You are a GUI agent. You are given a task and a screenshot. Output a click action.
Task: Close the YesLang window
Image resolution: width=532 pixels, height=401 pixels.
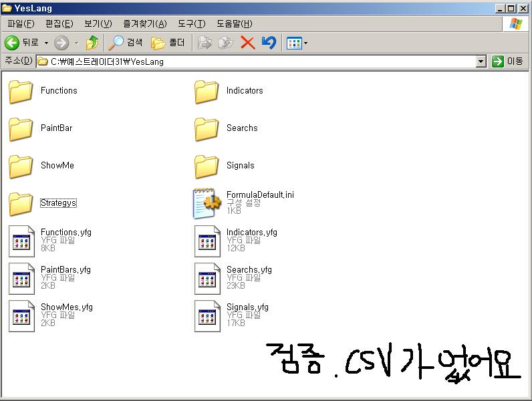523,8
